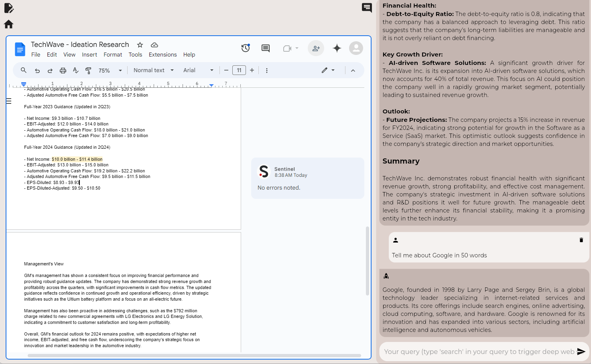Click the rocket assistant icon in response
Viewport: 591px width, 364px height.
click(x=386, y=276)
